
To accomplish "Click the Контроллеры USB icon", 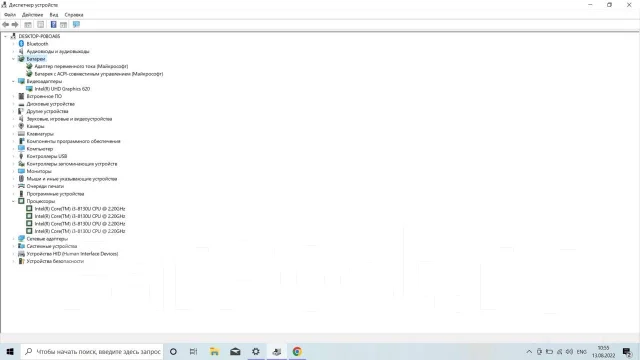I will [x=21, y=156].
